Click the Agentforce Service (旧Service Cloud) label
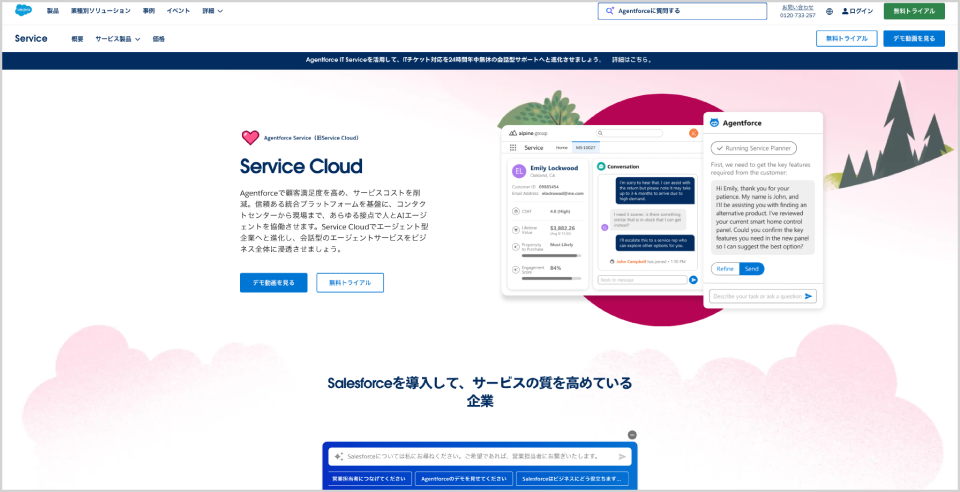The image size is (960, 492). pos(312,138)
